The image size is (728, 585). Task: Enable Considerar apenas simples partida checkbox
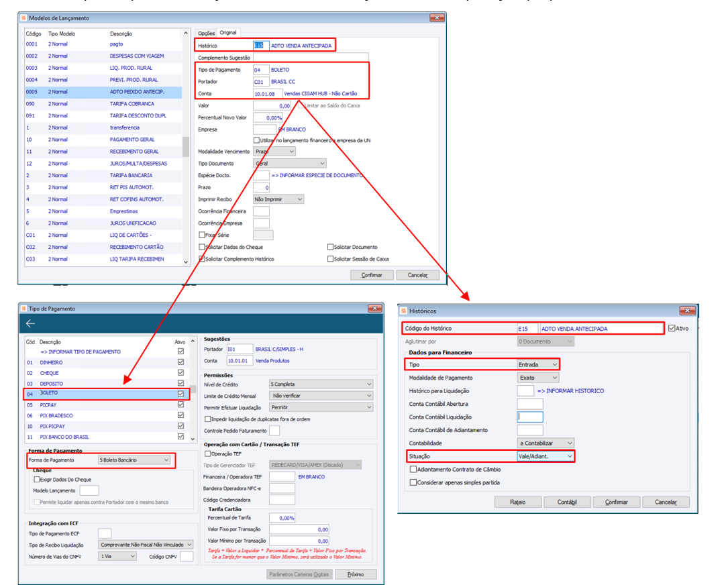[413, 482]
